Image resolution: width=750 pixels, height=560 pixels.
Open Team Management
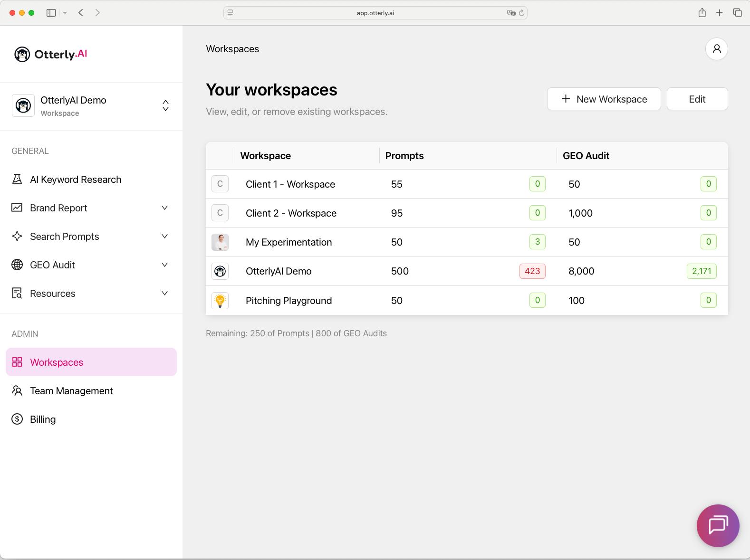pos(91,390)
